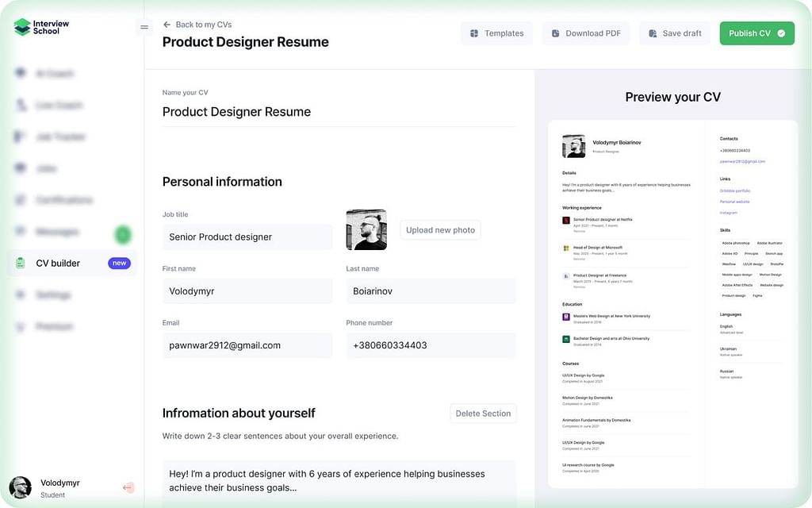
Task: Focus the Email input field
Action: [x=247, y=345]
